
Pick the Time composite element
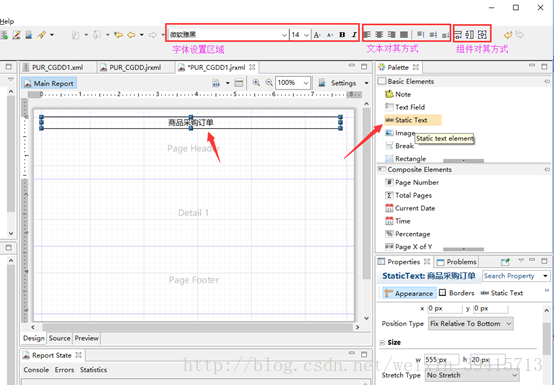pyautogui.click(x=398, y=221)
